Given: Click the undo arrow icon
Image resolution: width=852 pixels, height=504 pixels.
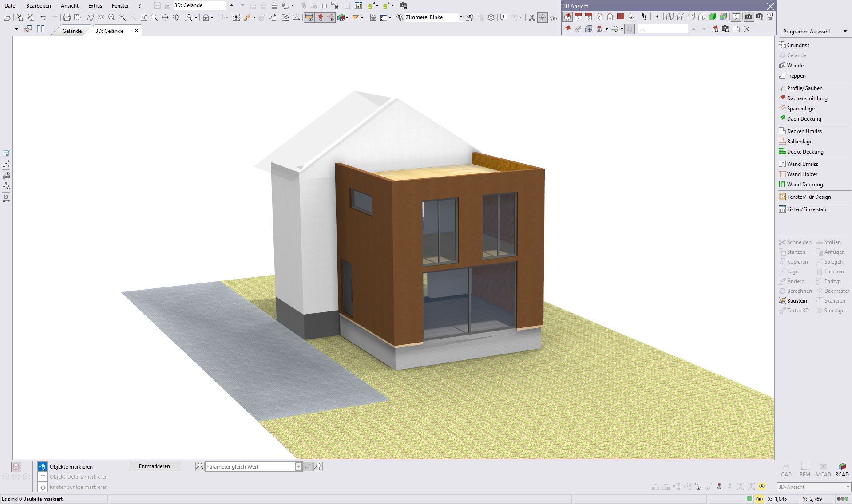Looking at the screenshot, I should 43,17.
